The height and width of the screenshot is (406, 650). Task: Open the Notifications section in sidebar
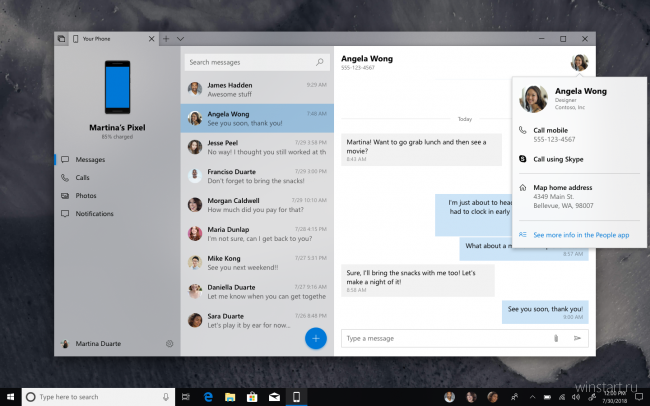tap(117, 214)
